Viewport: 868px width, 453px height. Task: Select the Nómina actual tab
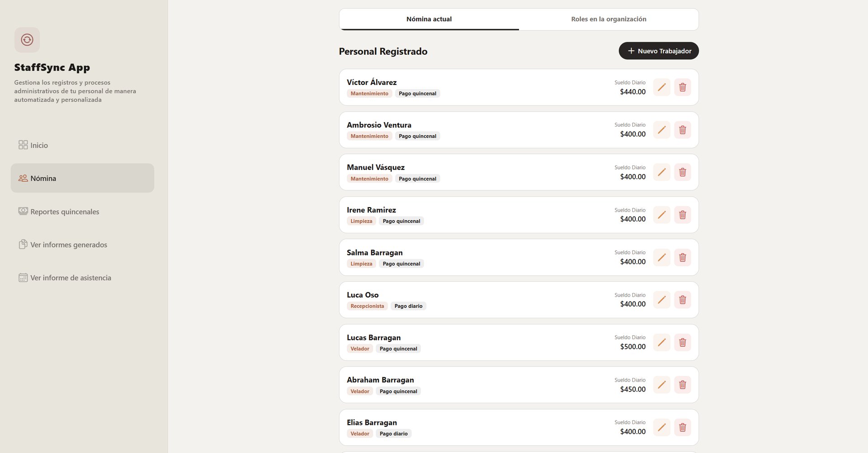click(x=429, y=19)
